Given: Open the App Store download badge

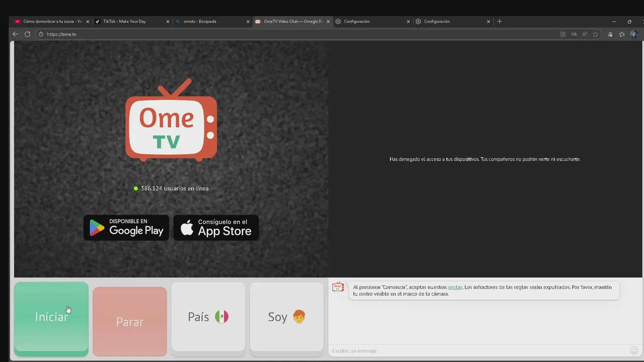Looking at the screenshot, I should pyautogui.click(x=216, y=228).
